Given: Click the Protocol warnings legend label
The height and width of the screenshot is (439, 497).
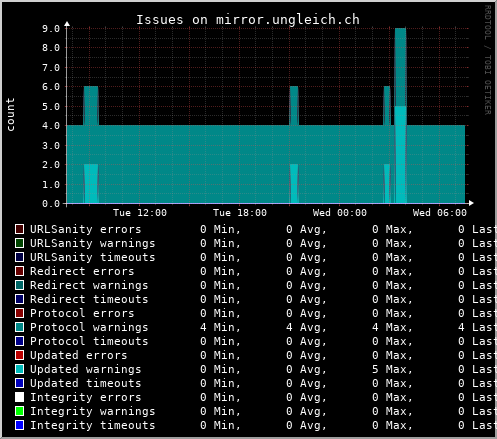Looking at the screenshot, I should point(89,327).
